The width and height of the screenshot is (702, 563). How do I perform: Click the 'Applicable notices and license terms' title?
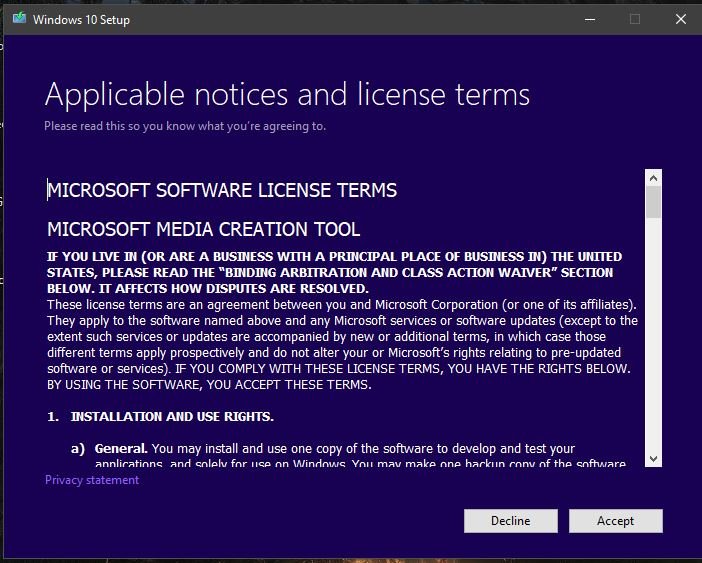(x=287, y=94)
